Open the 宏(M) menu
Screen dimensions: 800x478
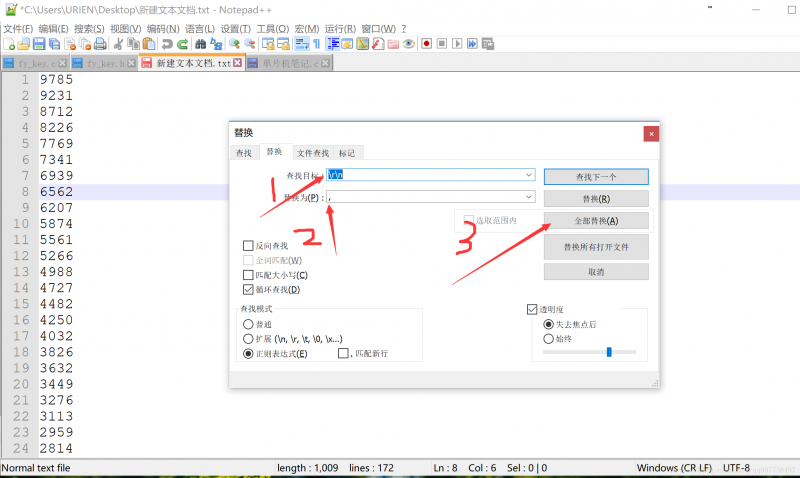(x=307, y=29)
